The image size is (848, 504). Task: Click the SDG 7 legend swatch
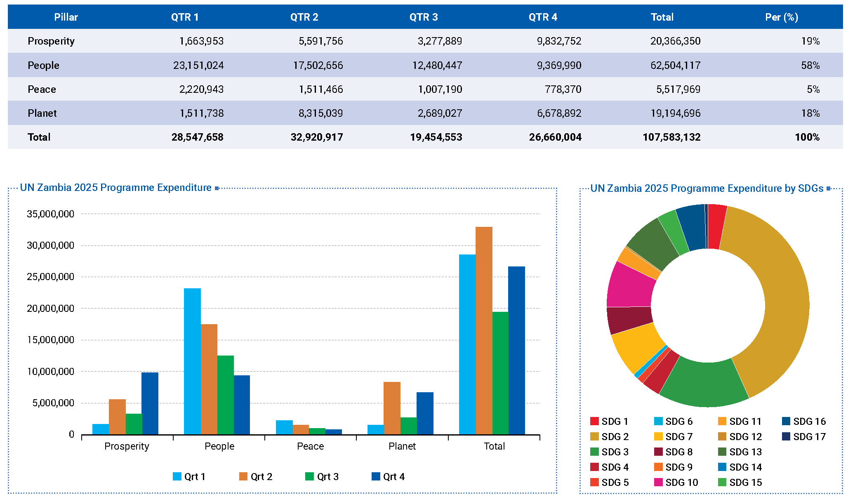[x=658, y=436]
